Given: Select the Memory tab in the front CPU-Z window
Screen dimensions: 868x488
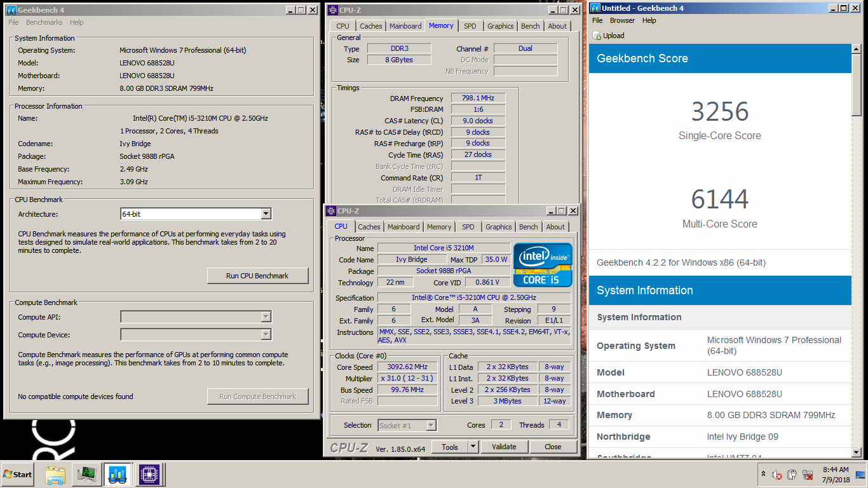Looking at the screenshot, I should click(x=439, y=227).
